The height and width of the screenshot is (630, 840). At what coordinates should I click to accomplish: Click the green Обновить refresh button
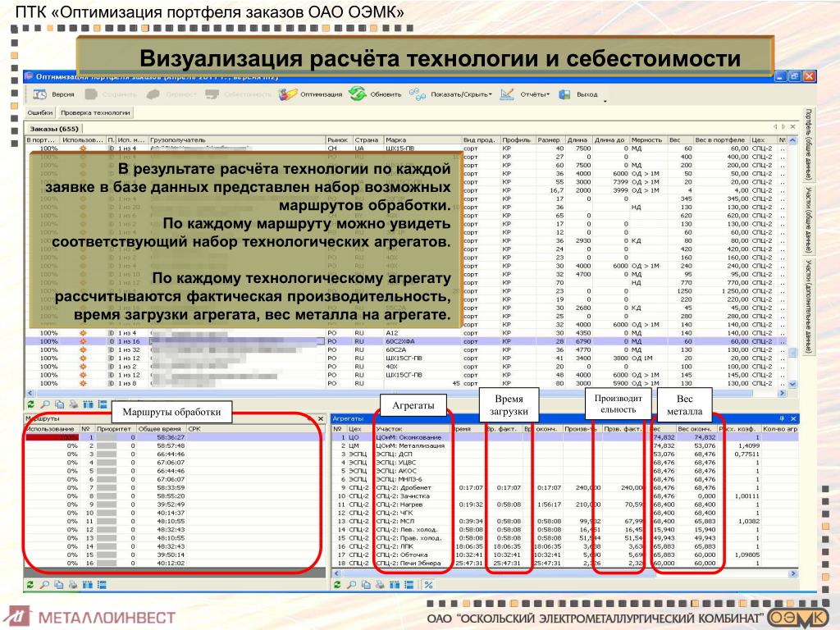[375, 94]
